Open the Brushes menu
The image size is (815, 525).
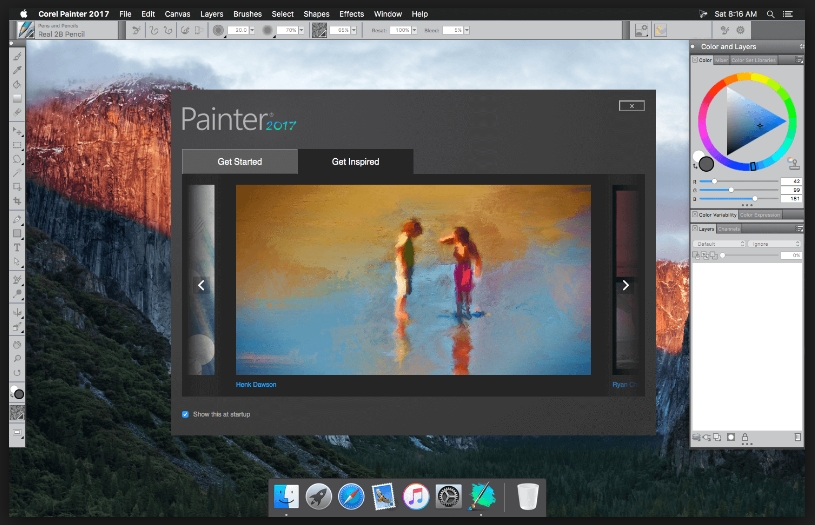[x=247, y=14]
